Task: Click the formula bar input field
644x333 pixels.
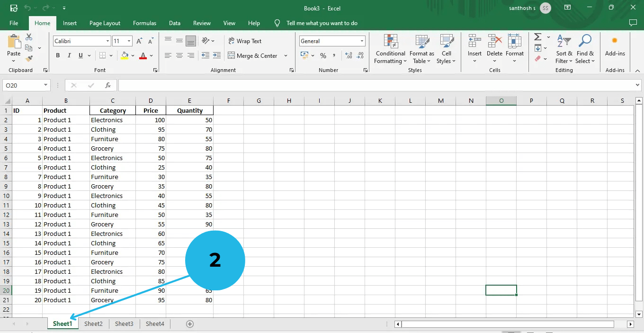Action: tap(331, 85)
